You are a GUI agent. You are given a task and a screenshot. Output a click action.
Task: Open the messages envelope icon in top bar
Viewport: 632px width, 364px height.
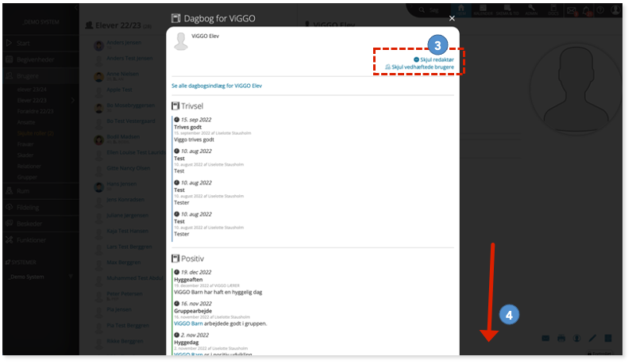[571, 11]
